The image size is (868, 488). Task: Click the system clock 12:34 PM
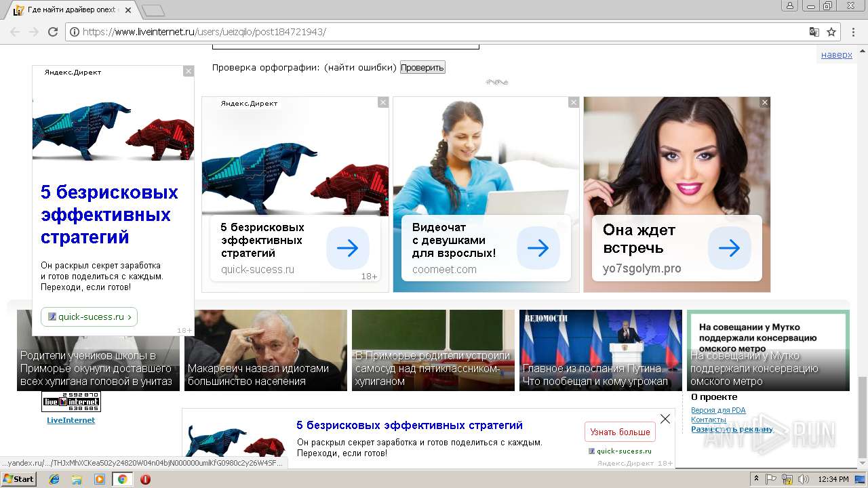pyautogui.click(x=833, y=479)
